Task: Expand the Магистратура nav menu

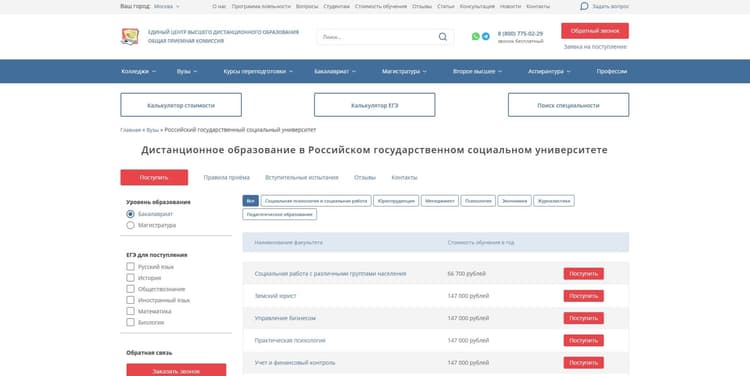Action: coord(404,71)
